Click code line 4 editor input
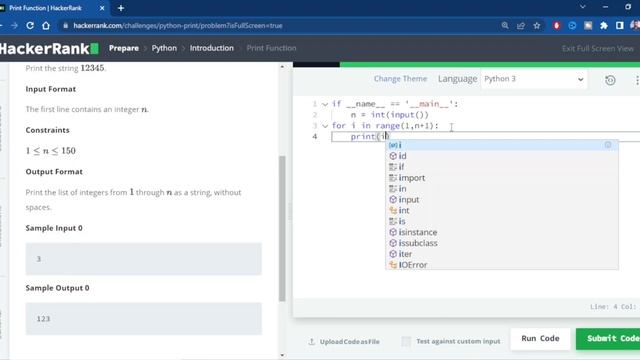 [486, 137]
